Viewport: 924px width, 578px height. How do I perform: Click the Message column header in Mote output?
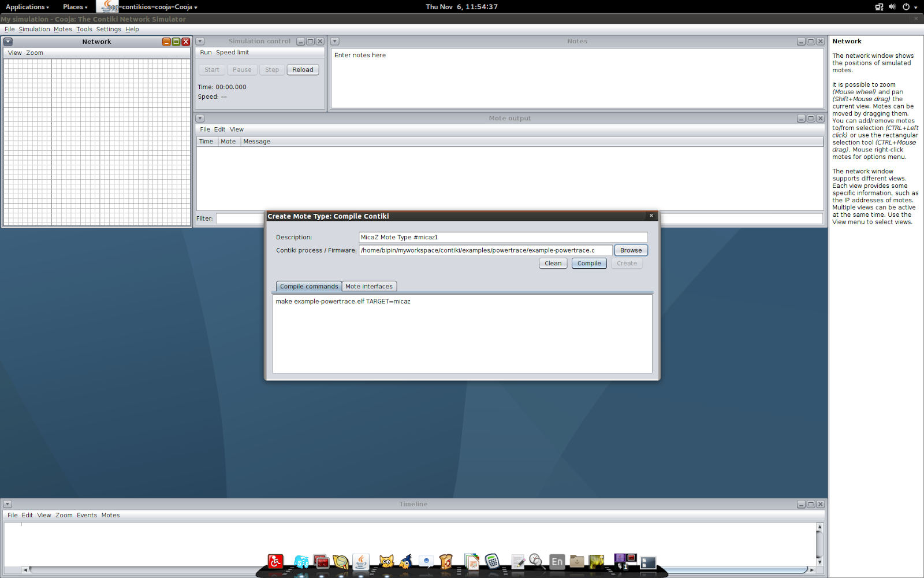pyautogui.click(x=532, y=142)
